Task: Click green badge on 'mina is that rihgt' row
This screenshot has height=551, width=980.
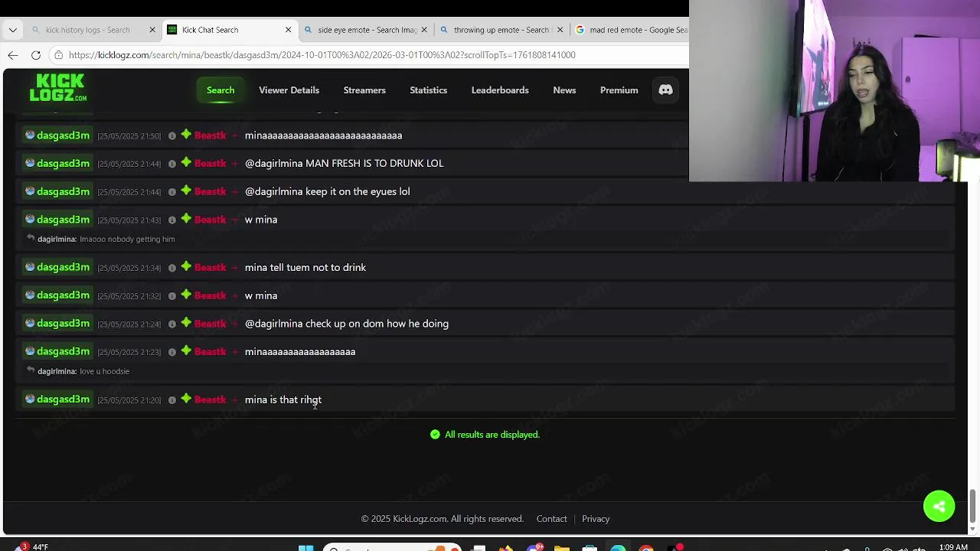Action: tap(186, 399)
